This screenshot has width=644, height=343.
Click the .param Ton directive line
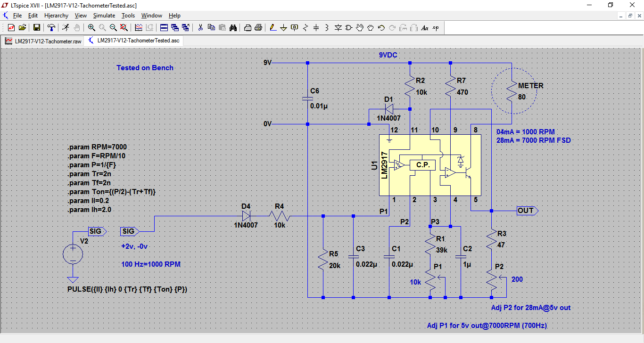[x=111, y=192]
